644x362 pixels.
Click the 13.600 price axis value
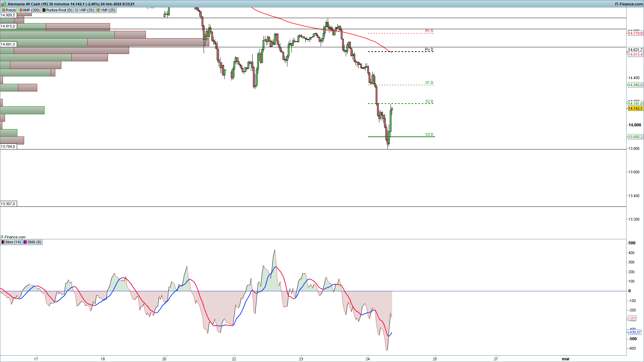pos(634,172)
